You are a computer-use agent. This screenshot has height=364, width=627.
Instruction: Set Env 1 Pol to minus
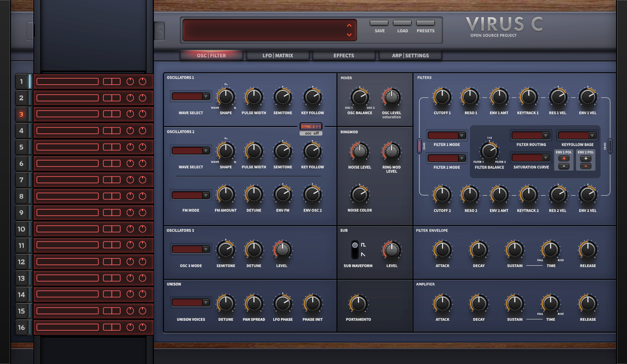(x=563, y=166)
